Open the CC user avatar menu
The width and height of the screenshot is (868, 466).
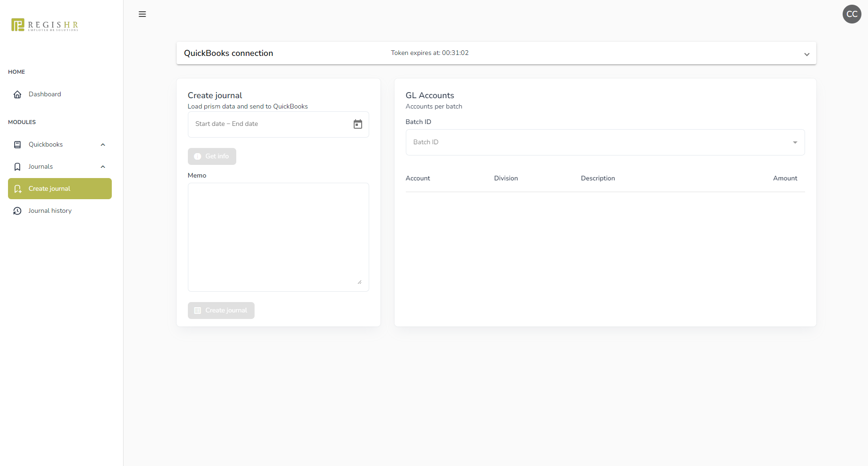click(x=852, y=14)
